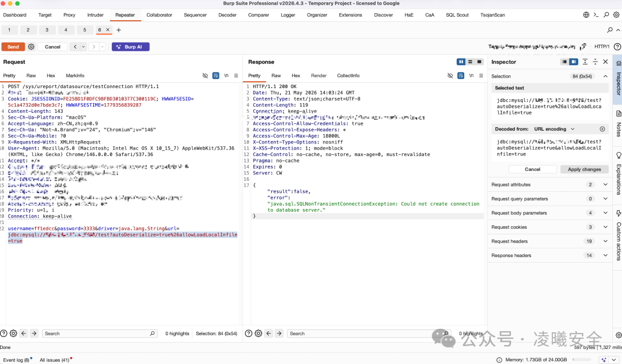Image resolution: width=622 pixels, height=364 pixels.
Task: Switch to Render view in Response
Action: 318,75
